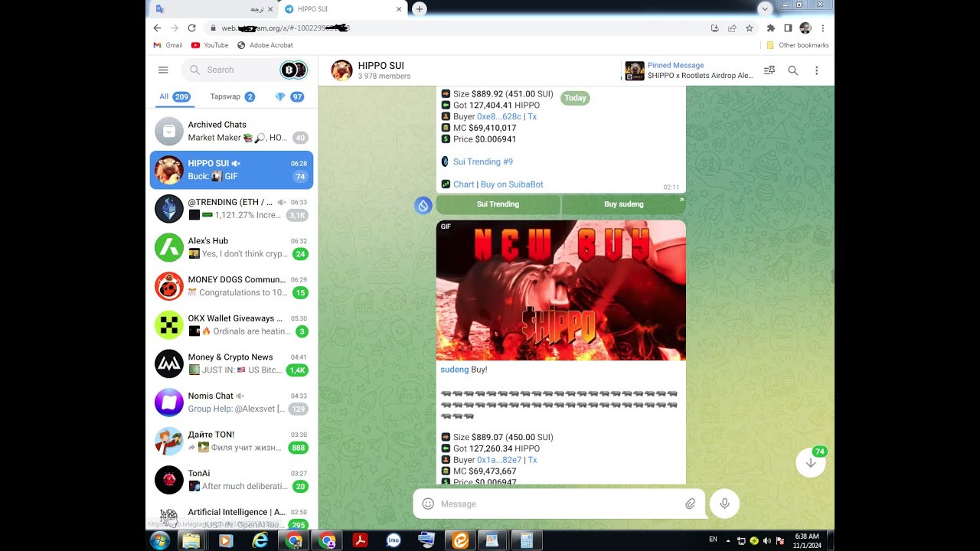Screen dimensions: 980x551
Task: Open the @TRENDING (ETH / ... chat
Action: coord(231,208)
